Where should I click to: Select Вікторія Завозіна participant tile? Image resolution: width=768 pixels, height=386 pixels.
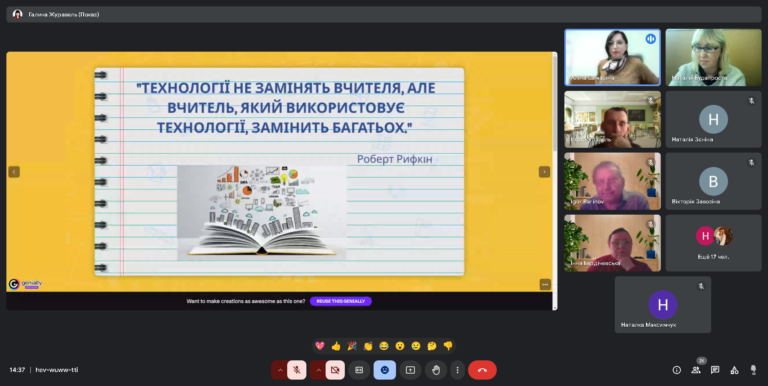pyautogui.click(x=713, y=181)
